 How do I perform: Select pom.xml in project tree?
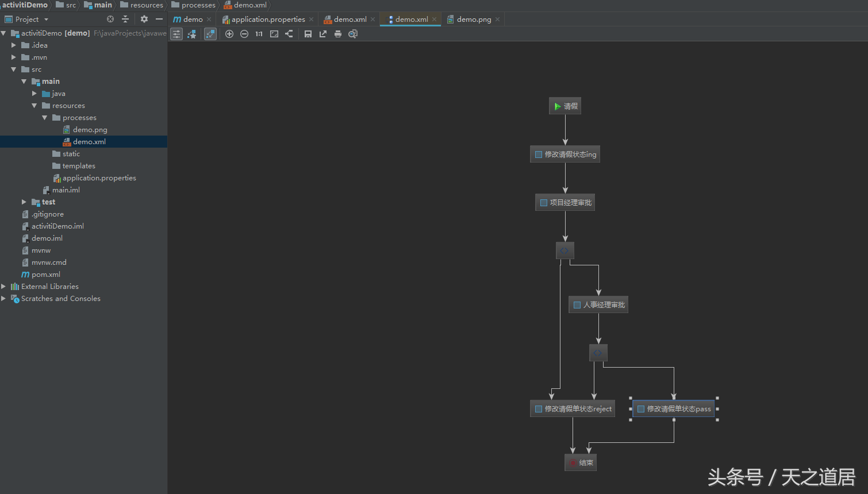coord(46,275)
